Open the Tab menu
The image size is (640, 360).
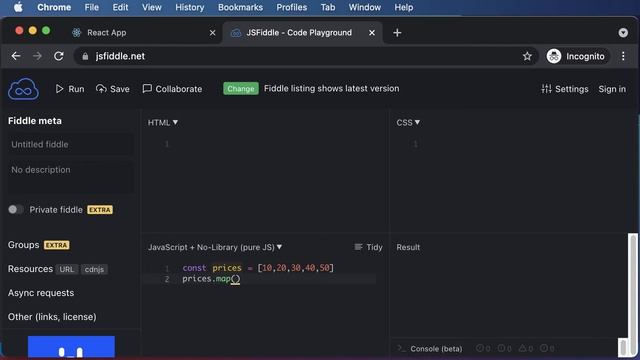328,7
